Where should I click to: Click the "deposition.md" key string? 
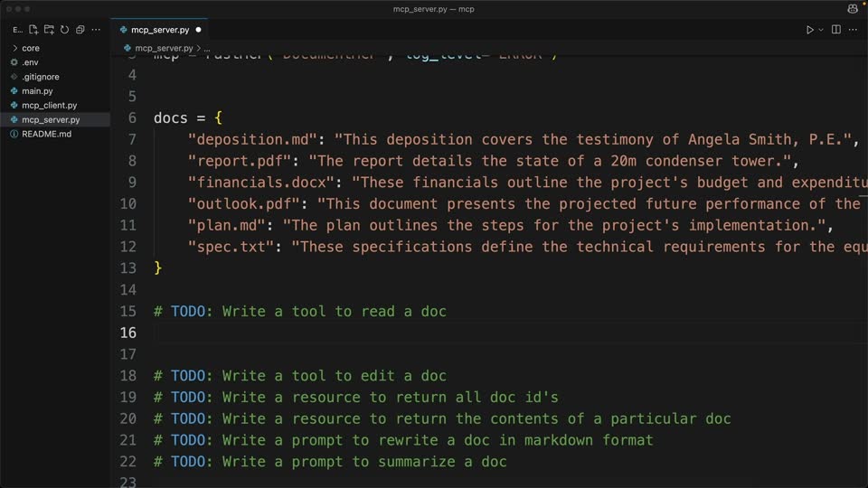(x=252, y=139)
